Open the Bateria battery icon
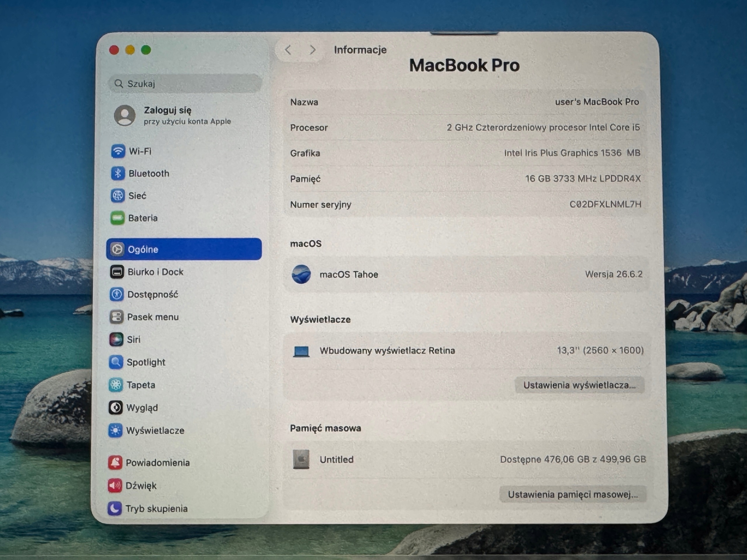This screenshot has width=747, height=560. pos(117,218)
